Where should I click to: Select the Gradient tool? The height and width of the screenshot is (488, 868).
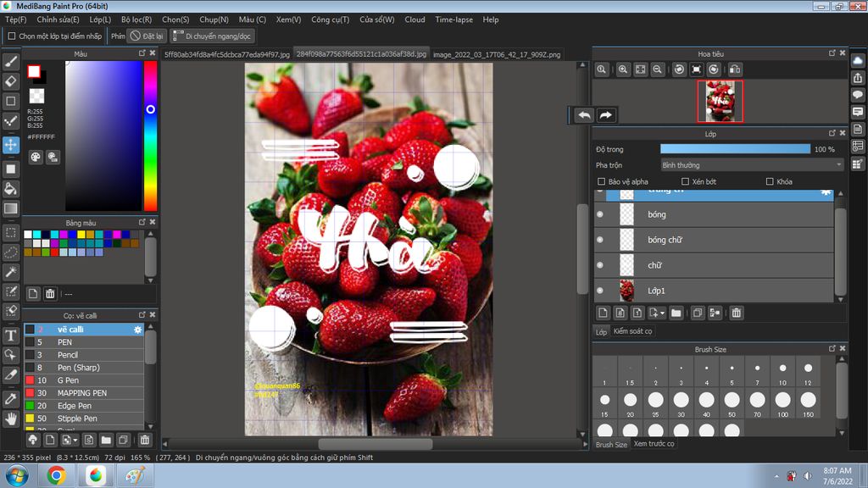pos(11,208)
